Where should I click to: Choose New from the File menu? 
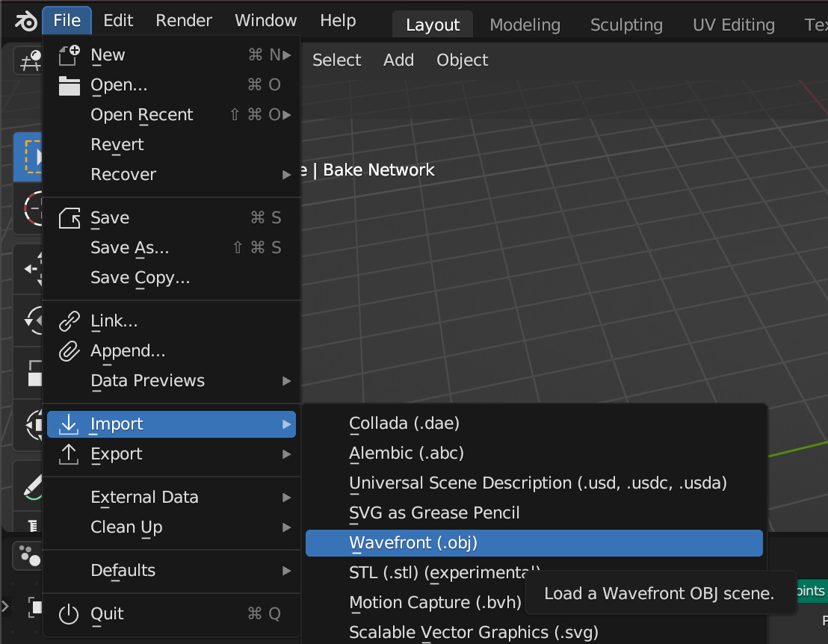coord(171,55)
